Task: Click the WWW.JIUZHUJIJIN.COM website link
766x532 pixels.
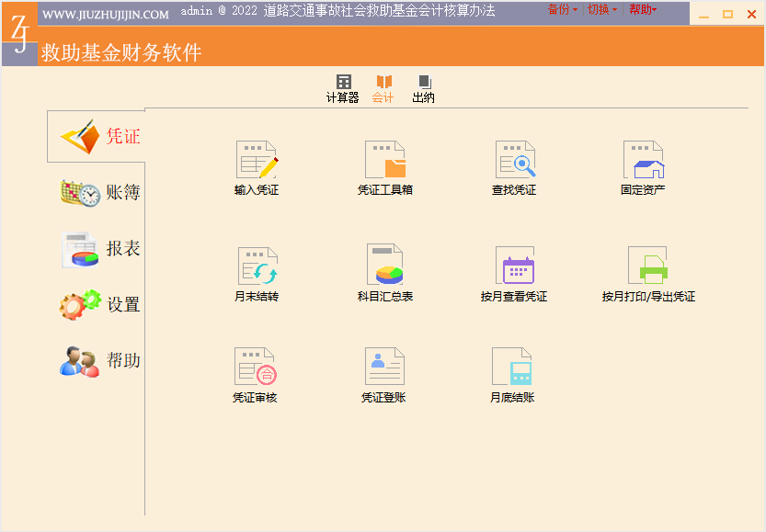Action: pyautogui.click(x=106, y=14)
